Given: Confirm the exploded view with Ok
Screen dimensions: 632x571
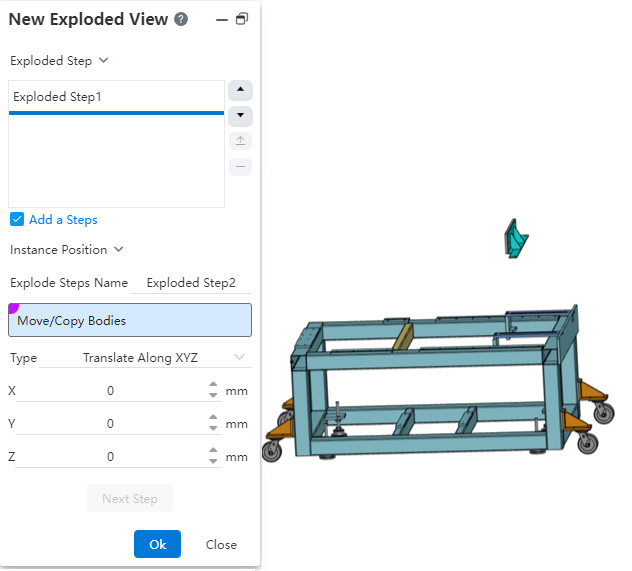Looking at the screenshot, I should (157, 544).
